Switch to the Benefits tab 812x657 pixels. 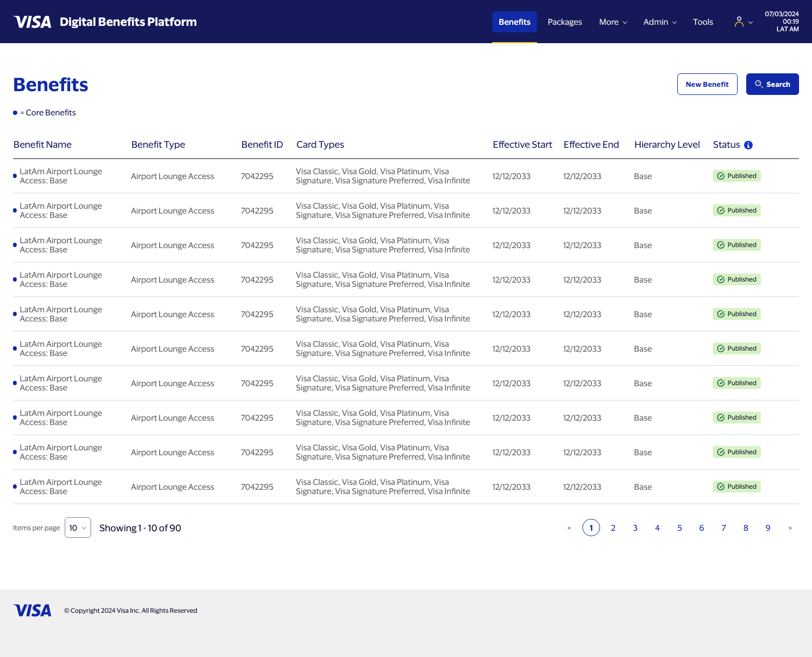pos(514,22)
